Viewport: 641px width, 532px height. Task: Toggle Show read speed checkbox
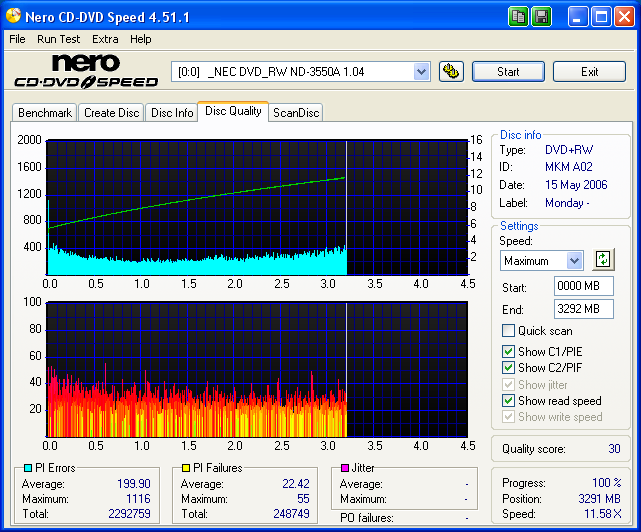click(x=509, y=401)
